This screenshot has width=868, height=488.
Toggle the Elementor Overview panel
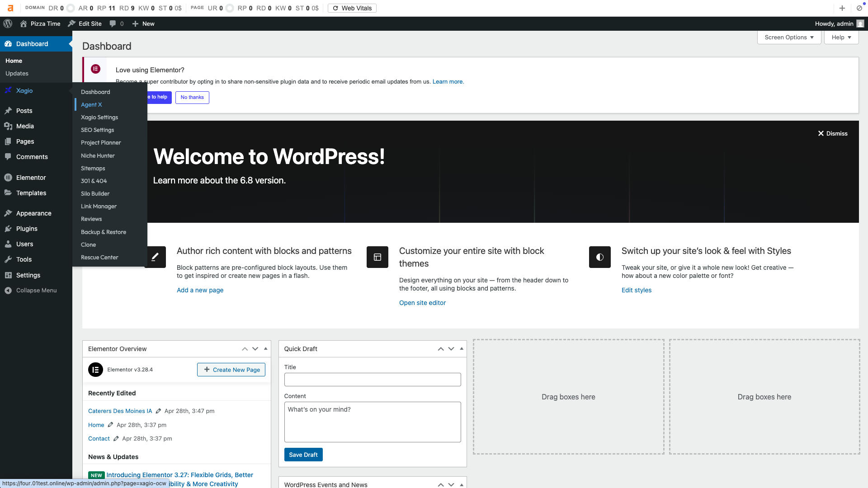click(265, 349)
